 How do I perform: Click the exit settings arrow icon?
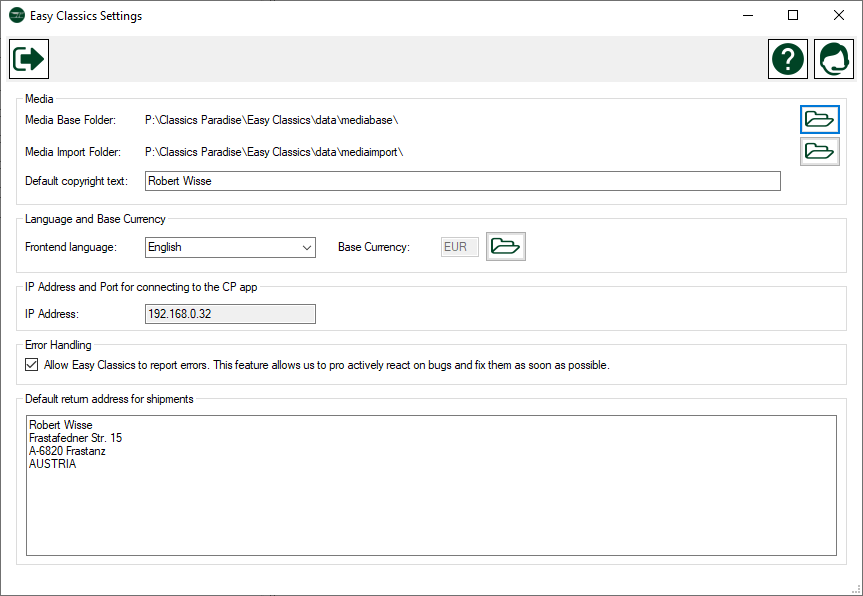29,59
